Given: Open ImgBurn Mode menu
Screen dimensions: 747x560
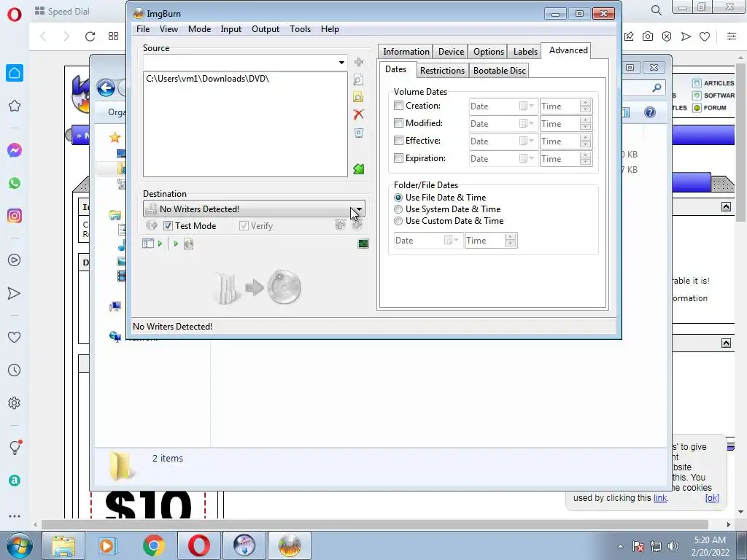Looking at the screenshot, I should [199, 29].
